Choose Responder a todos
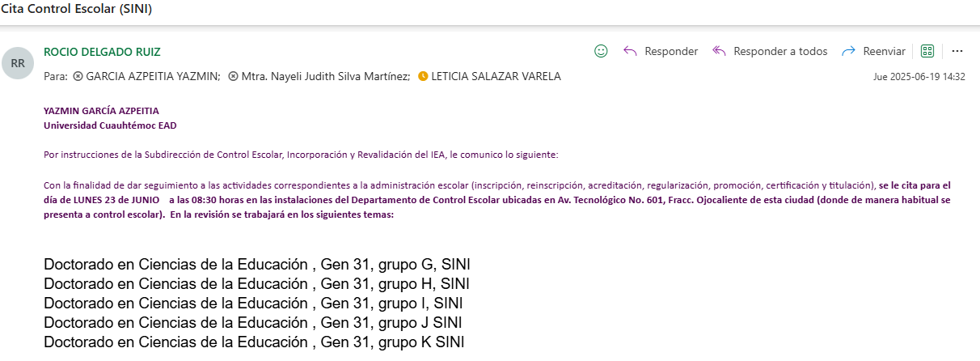Image resolution: width=980 pixels, height=361 pixels. point(770,51)
